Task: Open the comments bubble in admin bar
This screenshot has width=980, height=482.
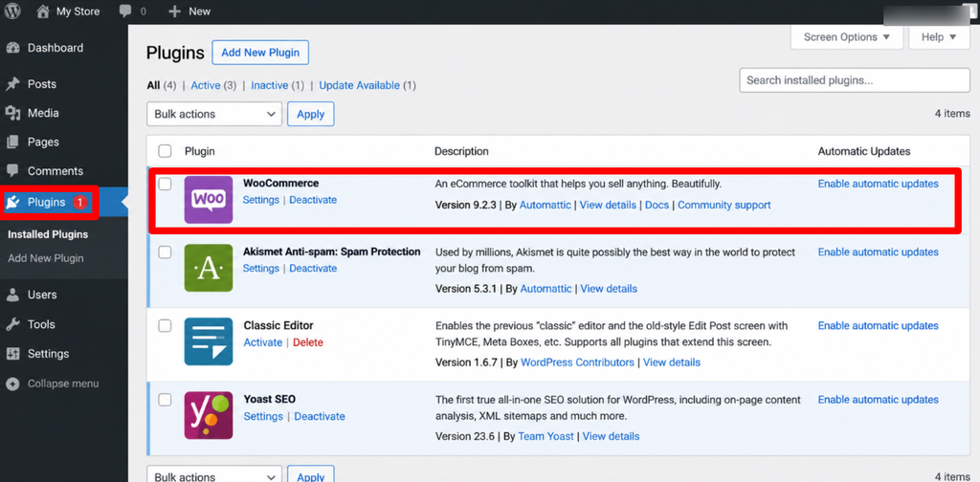Action: click(125, 11)
